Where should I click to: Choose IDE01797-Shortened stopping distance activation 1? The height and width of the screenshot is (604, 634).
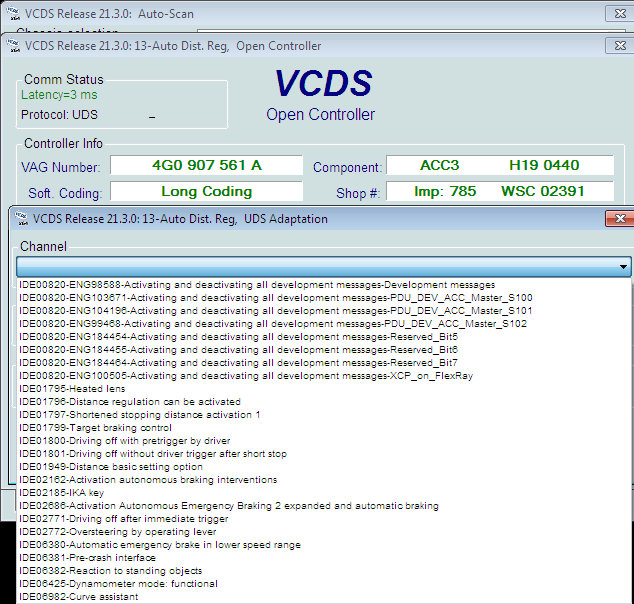tap(323, 415)
